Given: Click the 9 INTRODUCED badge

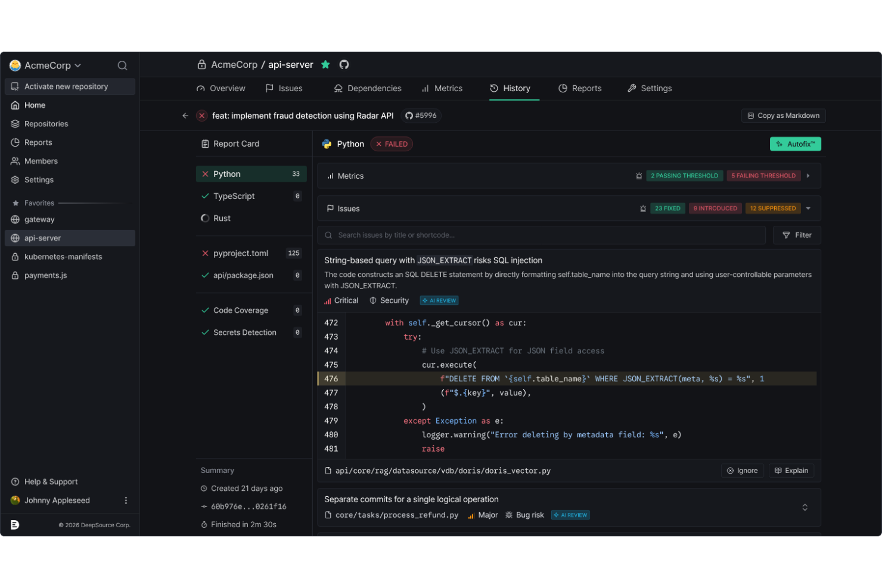Looking at the screenshot, I should click(x=715, y=209).
